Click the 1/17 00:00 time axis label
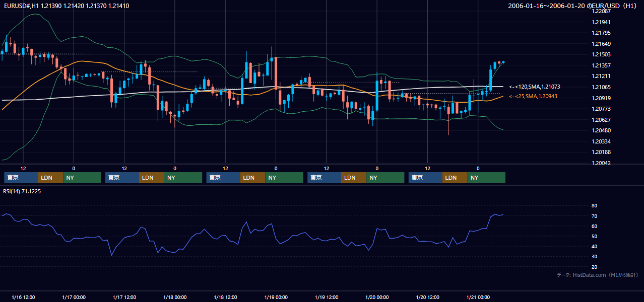This screenshot has height=302, width=644. click(x=74, y=297)
